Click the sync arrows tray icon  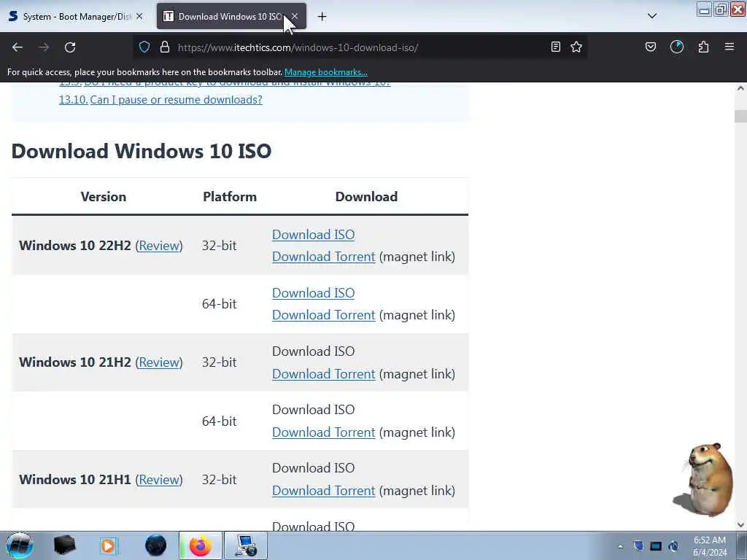673,546
